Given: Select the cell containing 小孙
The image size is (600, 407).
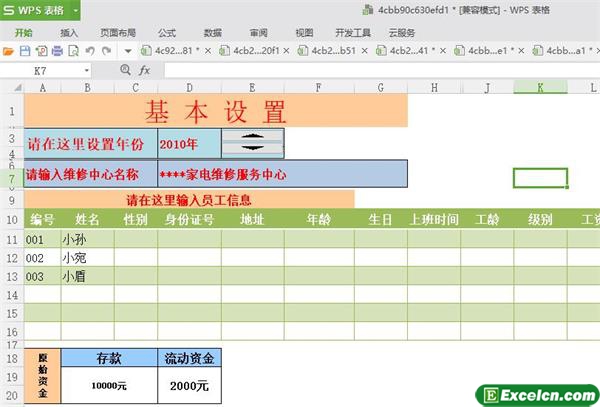Looking at the screenshot, I should [87, 240].
